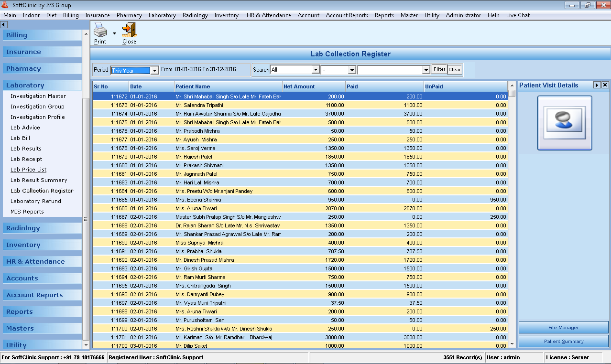Sort by the Patient Name column header
The width and height of the screenshot is (611, 364).
(x=228, y=86)
